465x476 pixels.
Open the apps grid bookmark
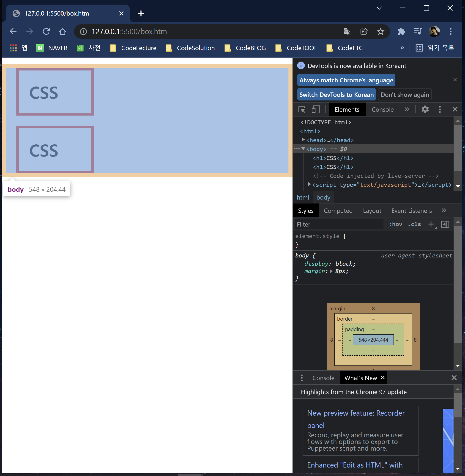(18, 48)
